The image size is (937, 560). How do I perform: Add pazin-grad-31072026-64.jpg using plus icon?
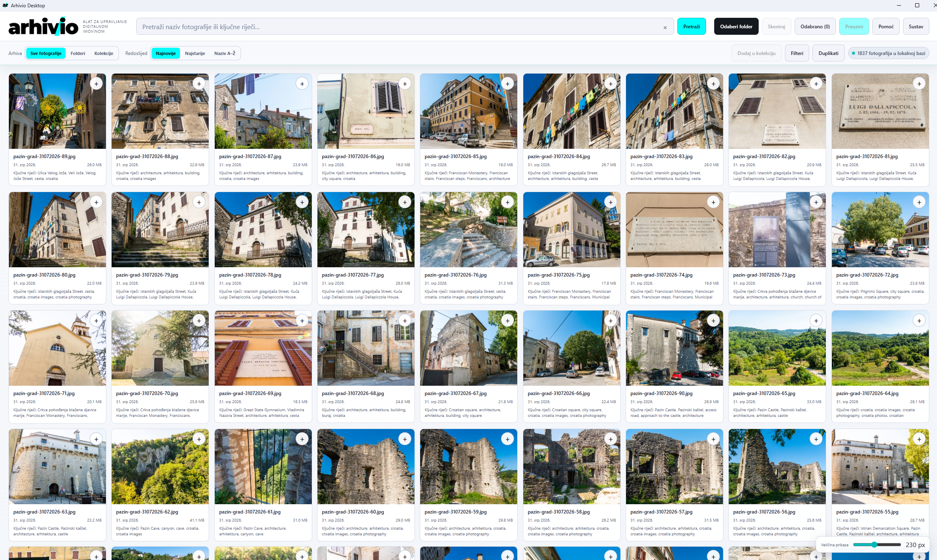(x=919, y=321)
